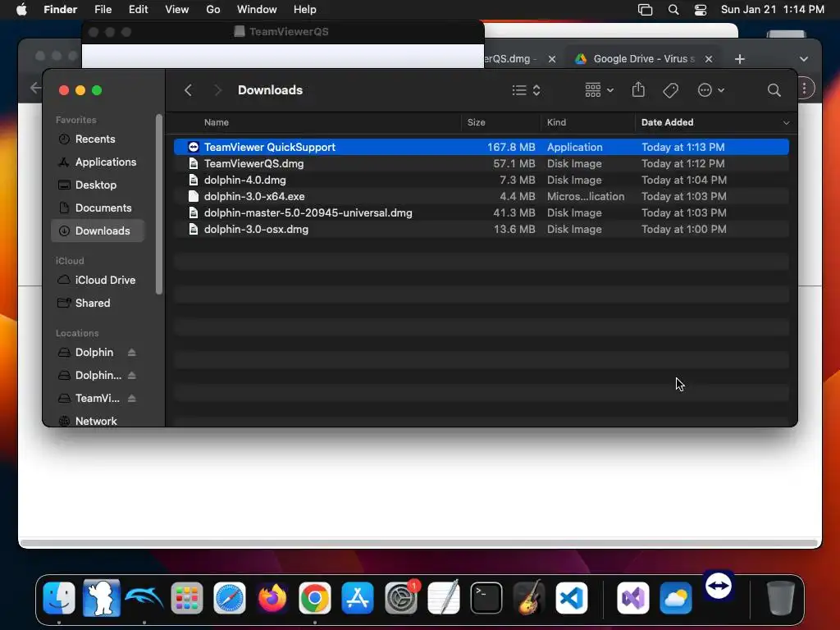
Task: Open a new tab in Chrome
Action: 740,59
